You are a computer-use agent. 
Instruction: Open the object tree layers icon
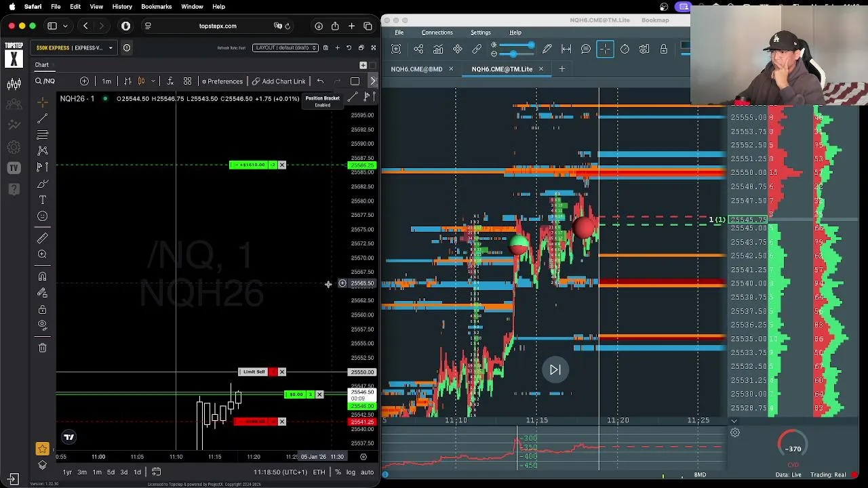pyautogui.click(x=42, y=464)
